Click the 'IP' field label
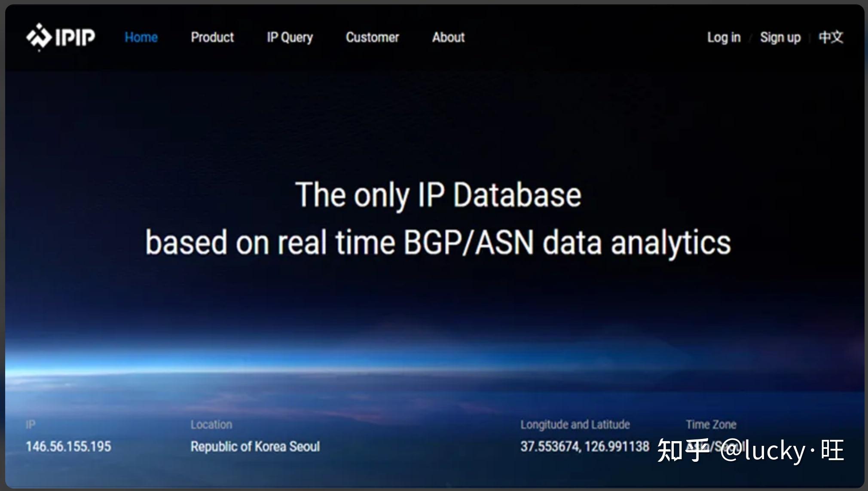The image size is (868, 491). (x=31, y=424)
